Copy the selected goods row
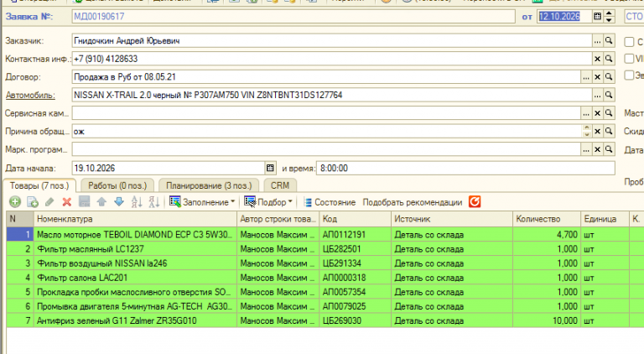Screen dimensions: 644x354 point(33,201)
